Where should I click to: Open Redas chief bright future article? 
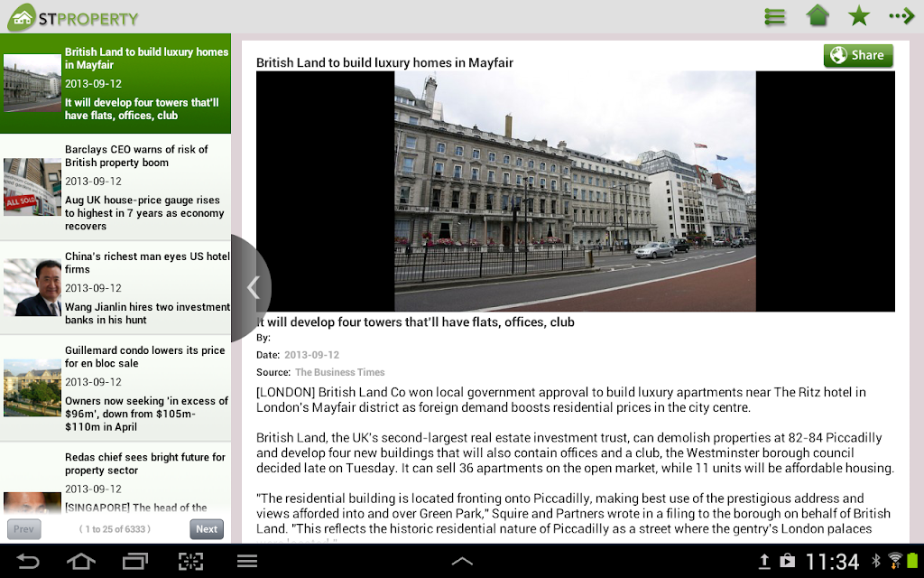[x=115, y=479]
